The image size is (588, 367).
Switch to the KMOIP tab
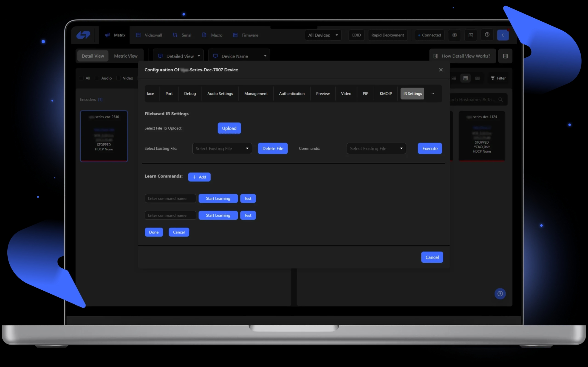pyautogui.click(x=386, y=93)
